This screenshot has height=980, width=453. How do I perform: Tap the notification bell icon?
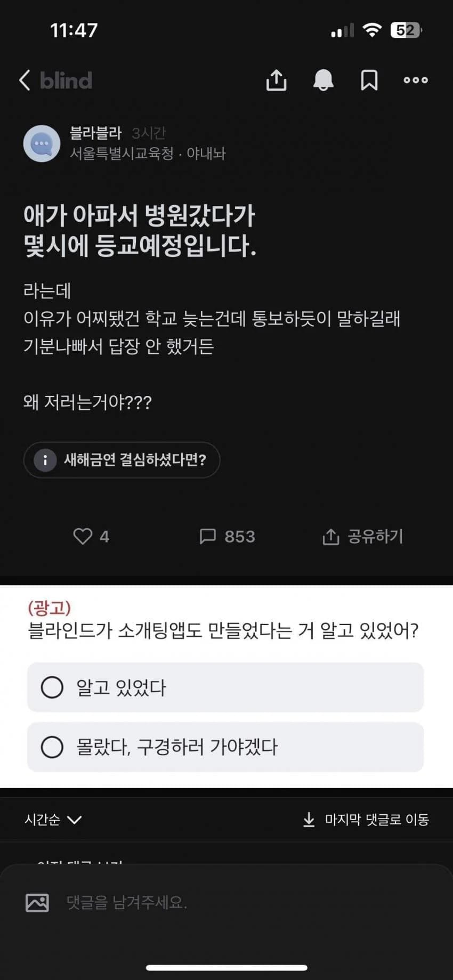tap(323, 80)
